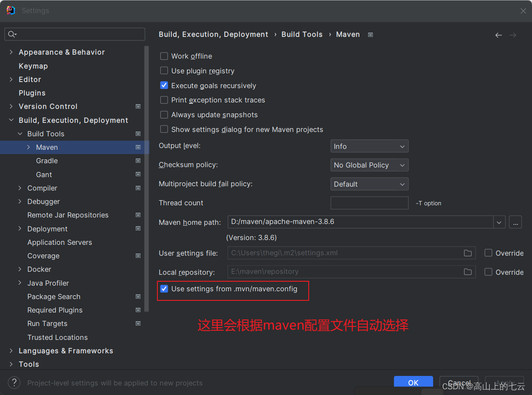
Task: Open Maven home path dropdown arrow
Action: (x=499, y=222)
